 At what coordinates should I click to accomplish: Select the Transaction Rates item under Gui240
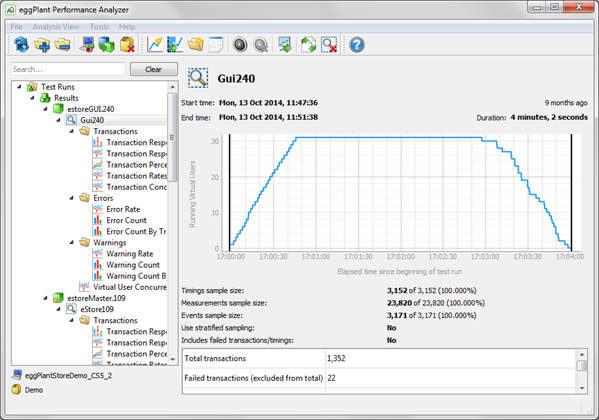pyautogui.click(x=136, y=176)
